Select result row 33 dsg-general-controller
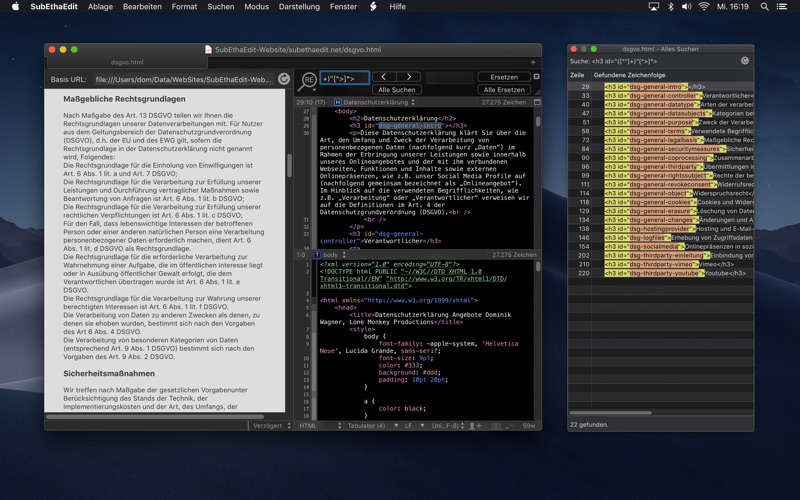 click(661, 95)
